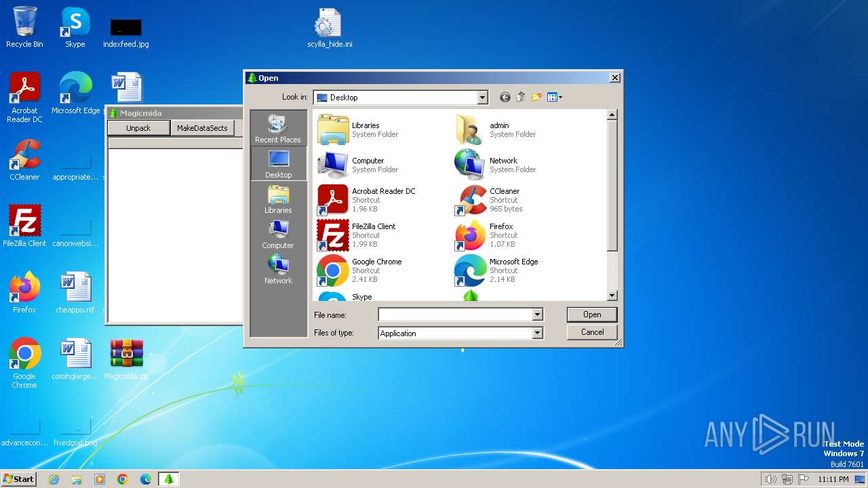Select Computer in places sidebar

278,234
